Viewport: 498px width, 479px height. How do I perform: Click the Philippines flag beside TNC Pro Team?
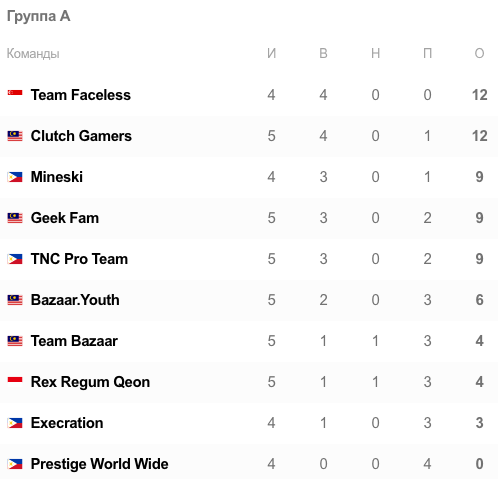pyautogui.click(x=15, y=259)
